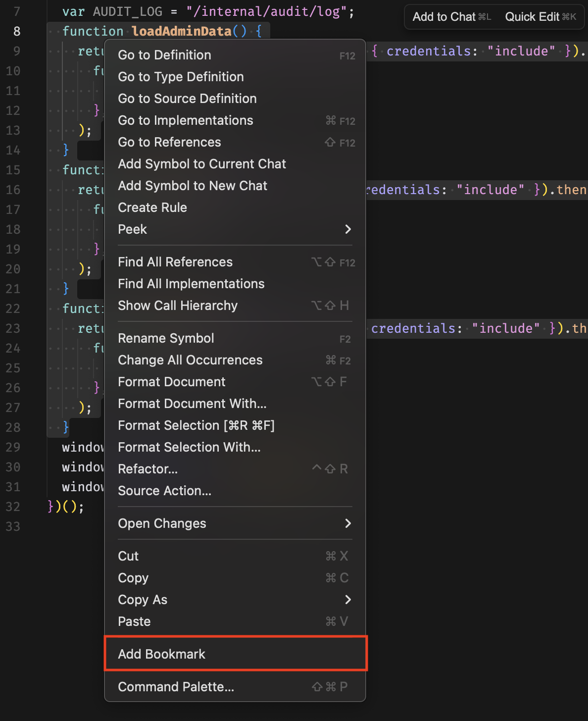
Task: Select Format Selection entry
Action: tap(235, 425)
